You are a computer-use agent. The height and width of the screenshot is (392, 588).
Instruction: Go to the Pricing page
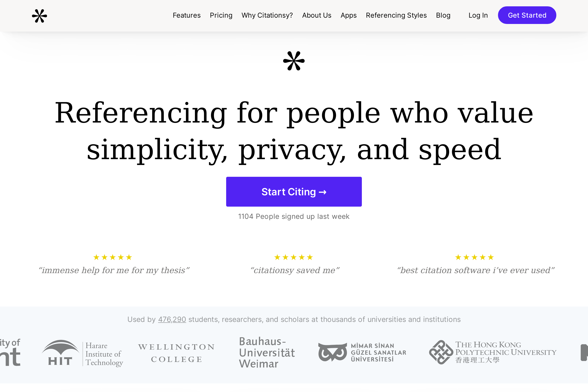click(x=221, y=15)
